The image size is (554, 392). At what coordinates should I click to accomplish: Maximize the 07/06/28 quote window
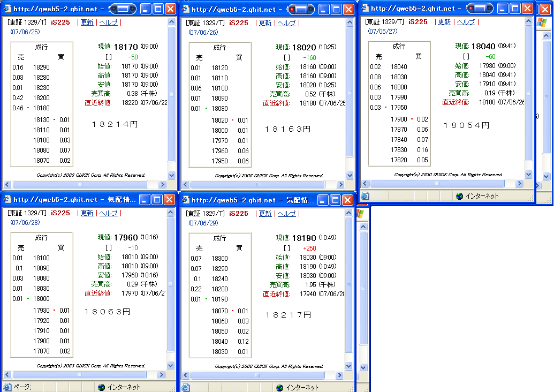pos(157,200)
